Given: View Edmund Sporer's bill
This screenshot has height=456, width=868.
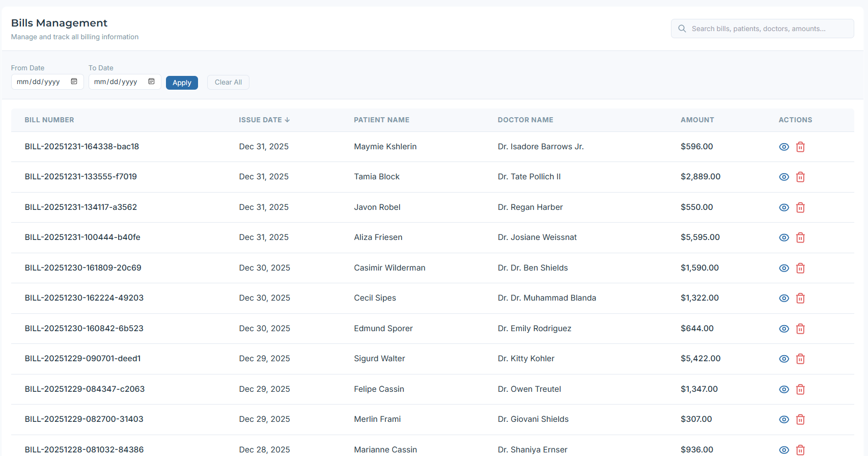Looking at the screenshot, I should point(784,329).
